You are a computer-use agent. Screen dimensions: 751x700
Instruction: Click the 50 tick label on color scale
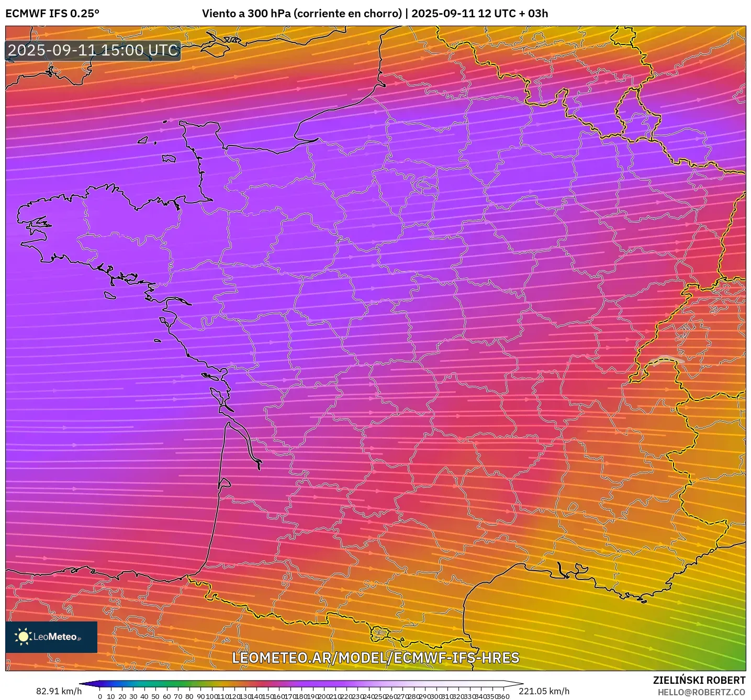tap(155, 696)
